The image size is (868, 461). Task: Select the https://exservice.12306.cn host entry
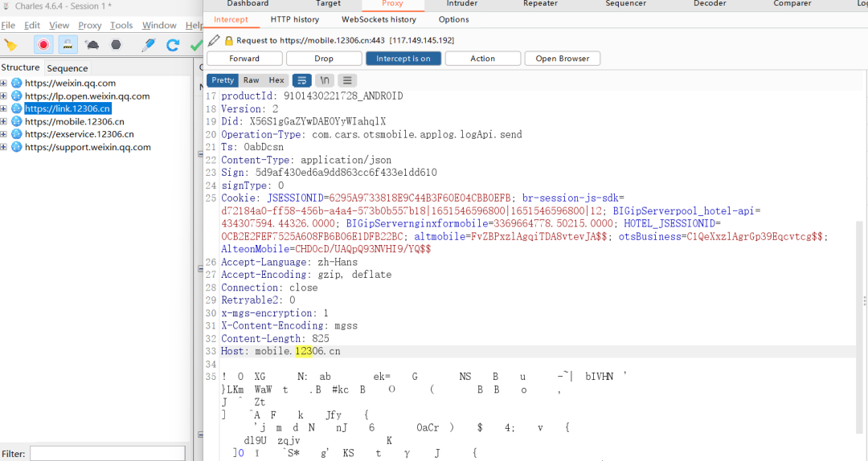click(80, 134)
